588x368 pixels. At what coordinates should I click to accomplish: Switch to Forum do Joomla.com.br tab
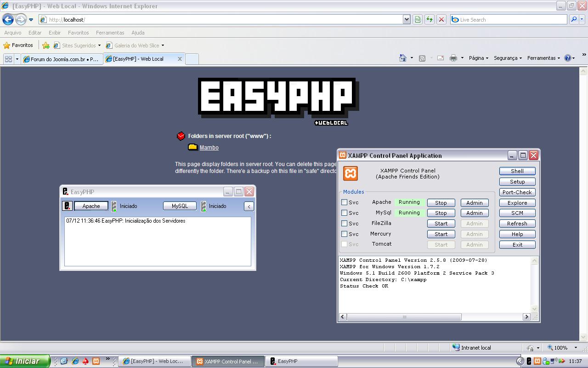point(62,59)
